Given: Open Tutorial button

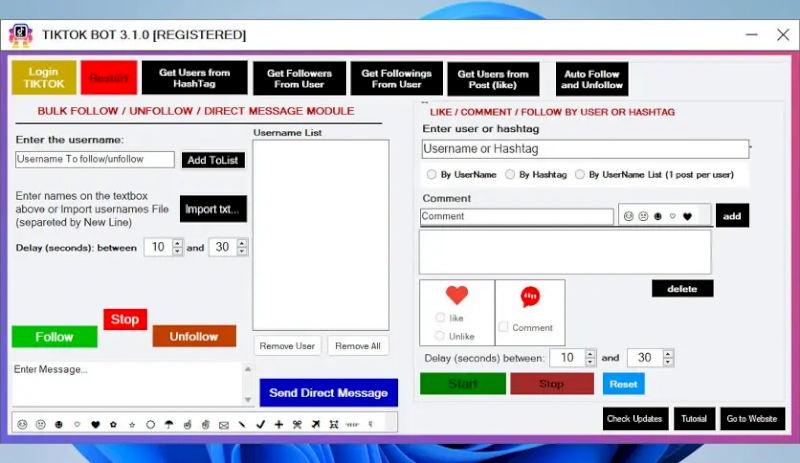Looking at the screenshot, I should coord(694,419).
